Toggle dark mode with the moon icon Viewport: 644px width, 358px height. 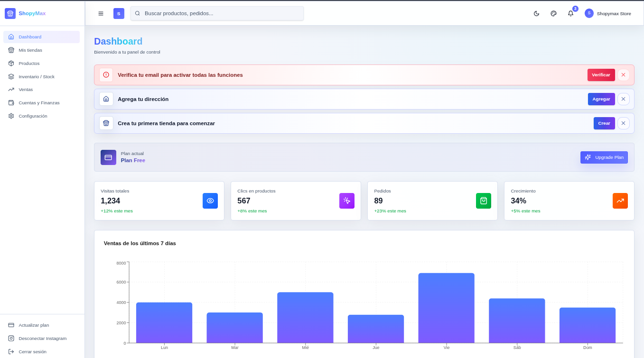pyautogui.click(x=536, y=13)
